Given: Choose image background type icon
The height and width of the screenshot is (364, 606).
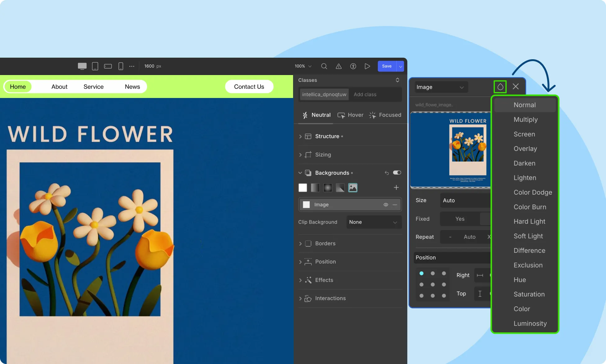Looking at the screenshot, I should pyautogui.click(x=353, y=188).
